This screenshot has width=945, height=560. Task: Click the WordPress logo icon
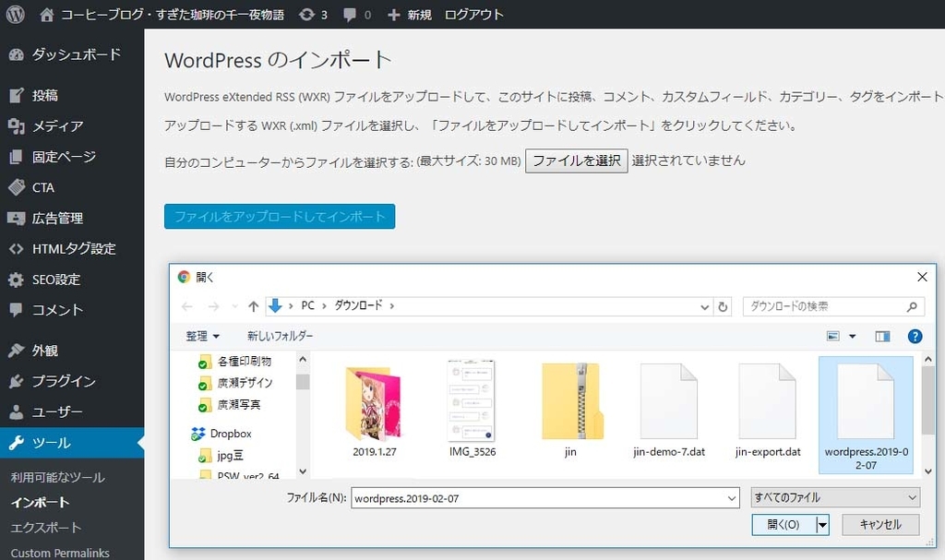[15, 14]
